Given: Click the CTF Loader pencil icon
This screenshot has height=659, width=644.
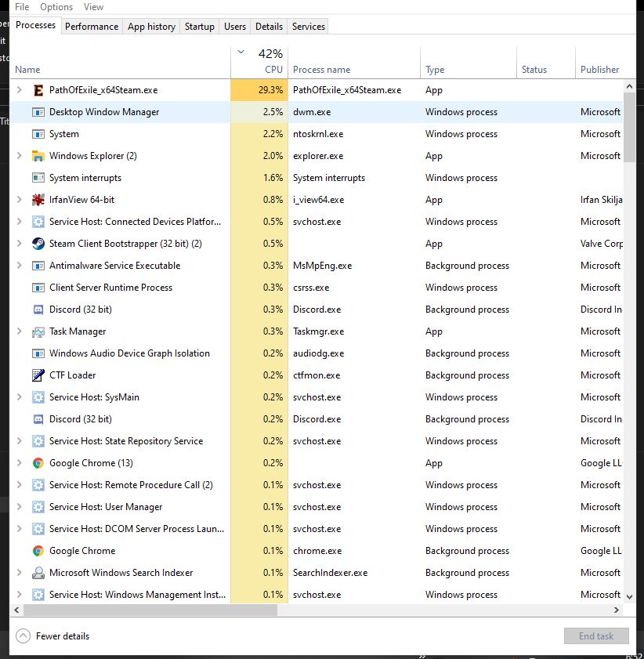Looking at the screenshot, I should click(x=37, y=375).
